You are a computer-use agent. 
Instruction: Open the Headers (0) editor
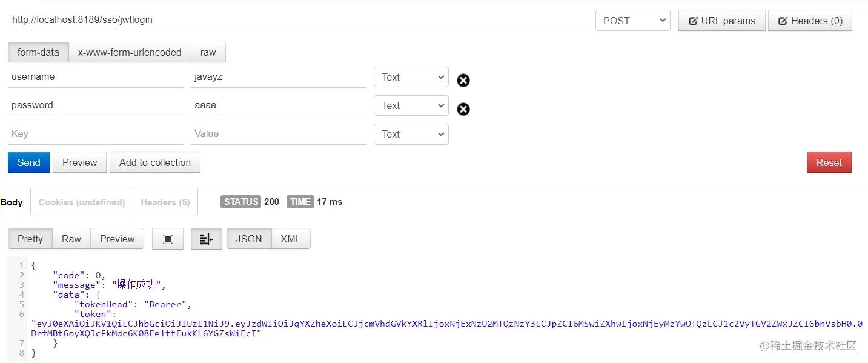810,20
